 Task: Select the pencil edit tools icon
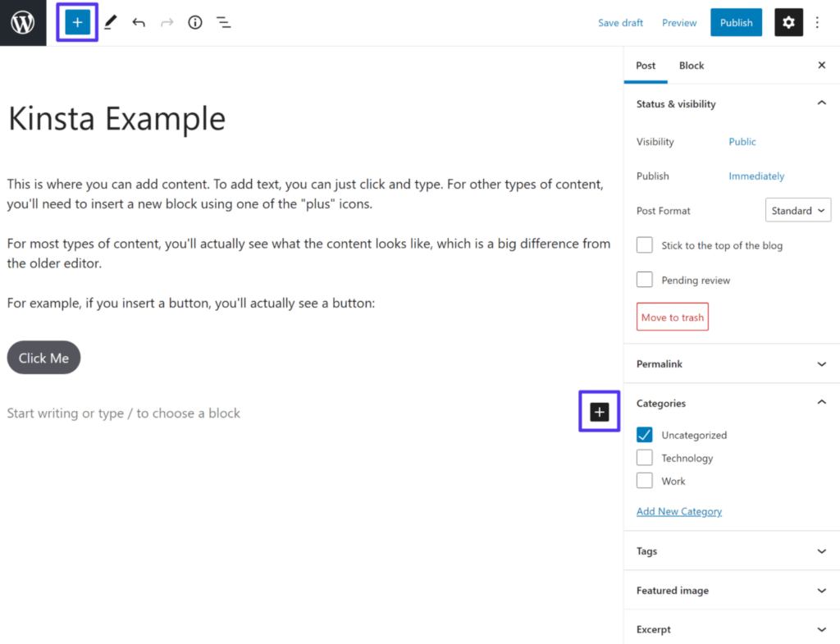pos(110,23)
